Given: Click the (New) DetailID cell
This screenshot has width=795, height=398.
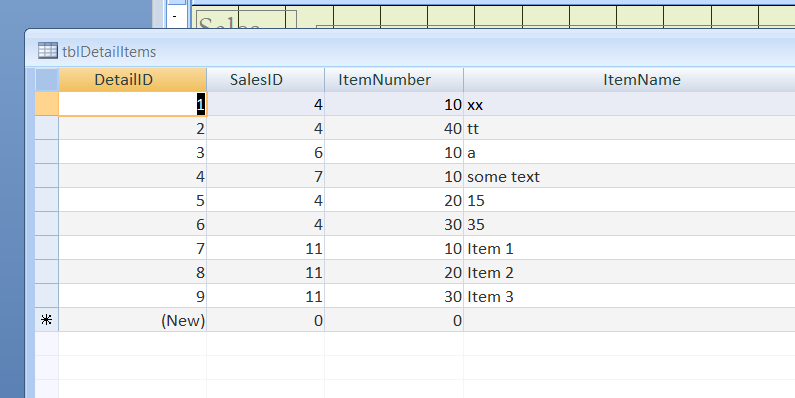Looking at the screenshot, I should [x=133, y=320].
